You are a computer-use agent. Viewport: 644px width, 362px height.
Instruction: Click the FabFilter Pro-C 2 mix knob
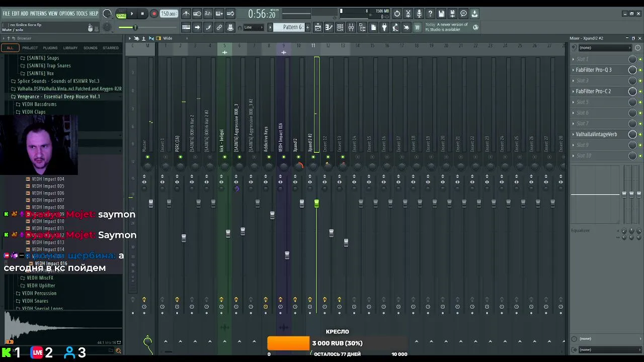[632, 92]
